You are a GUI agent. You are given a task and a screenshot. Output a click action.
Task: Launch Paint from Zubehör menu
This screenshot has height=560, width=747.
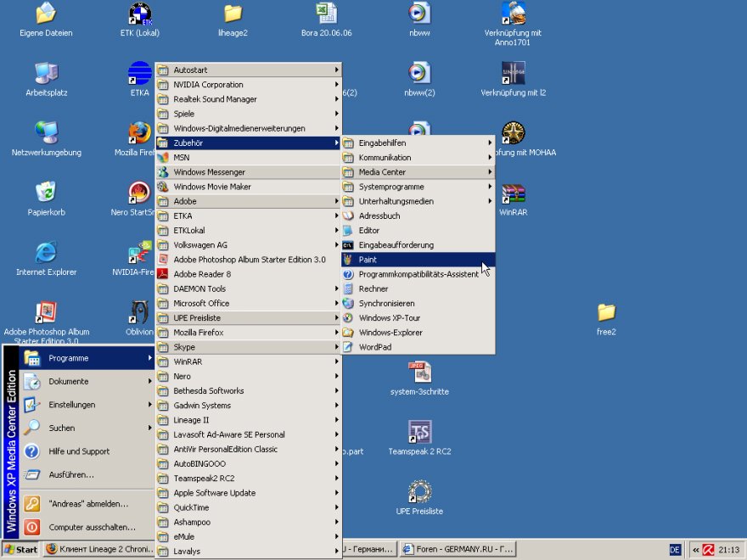[368, 260]
